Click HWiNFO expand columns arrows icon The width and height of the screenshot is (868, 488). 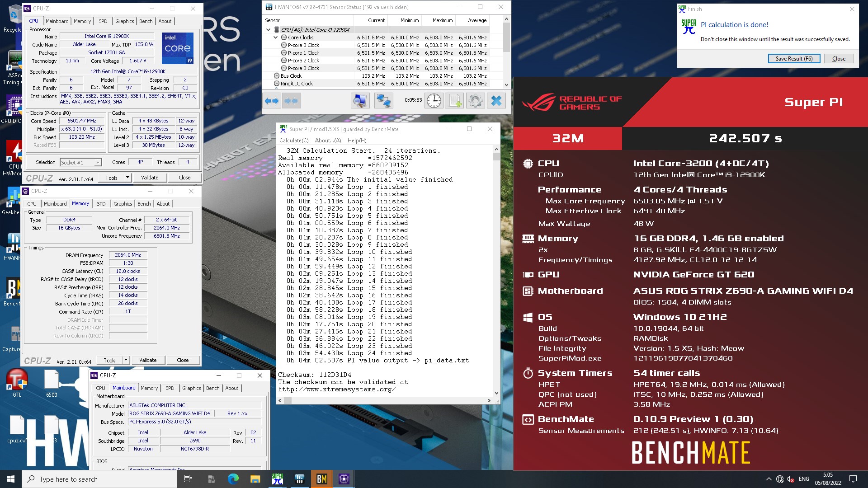(x=272, y=101)
